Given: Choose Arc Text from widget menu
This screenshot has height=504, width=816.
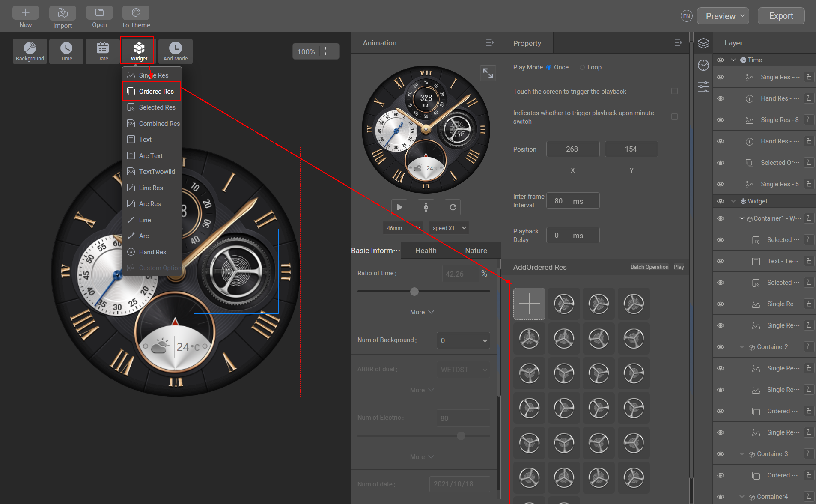Looking at the screenshot, I should (152, 156).
